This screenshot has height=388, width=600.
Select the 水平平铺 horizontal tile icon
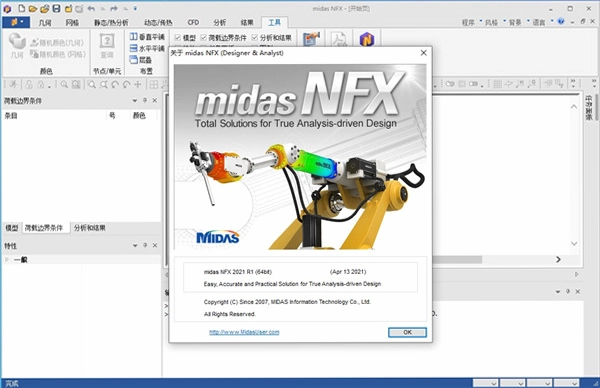[x=134, y=48]
